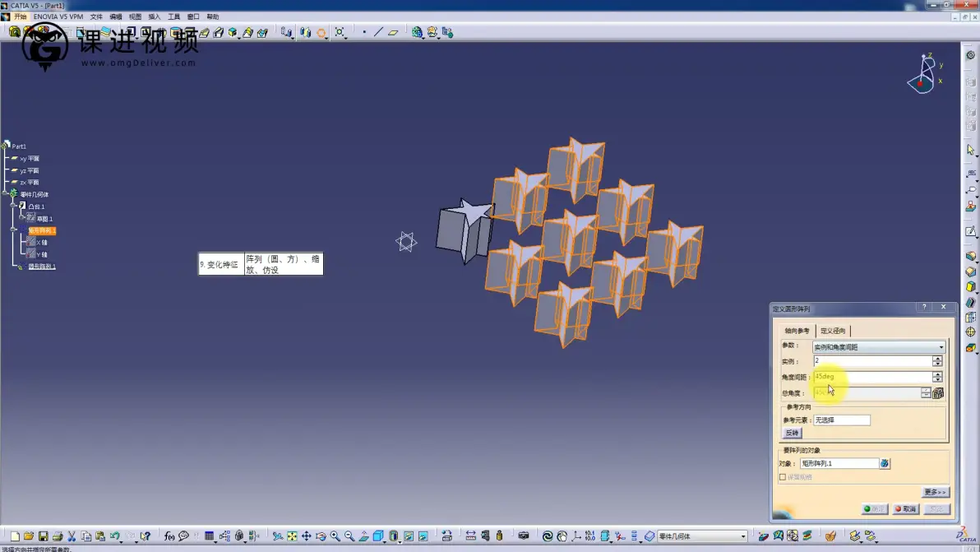The height and width of the screenshot is (552, 980).
Task: Click the Paste clipboard icon
Action: pos(100,536)
